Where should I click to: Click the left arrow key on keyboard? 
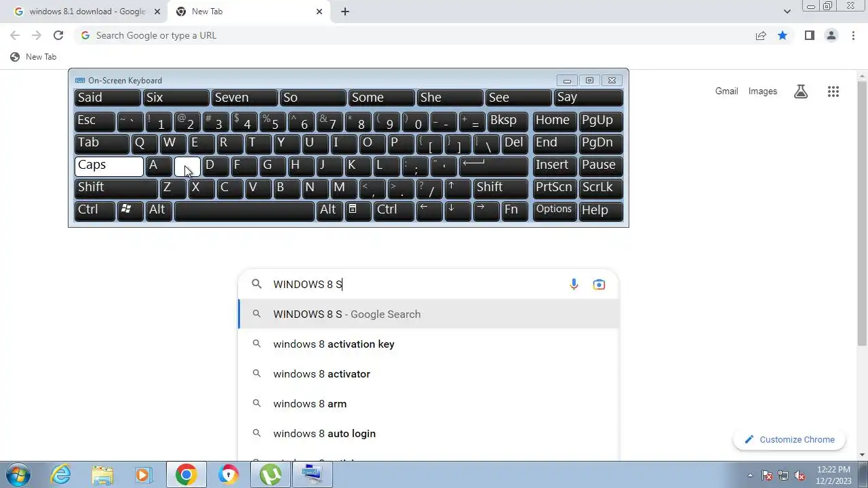click(429, 210)
